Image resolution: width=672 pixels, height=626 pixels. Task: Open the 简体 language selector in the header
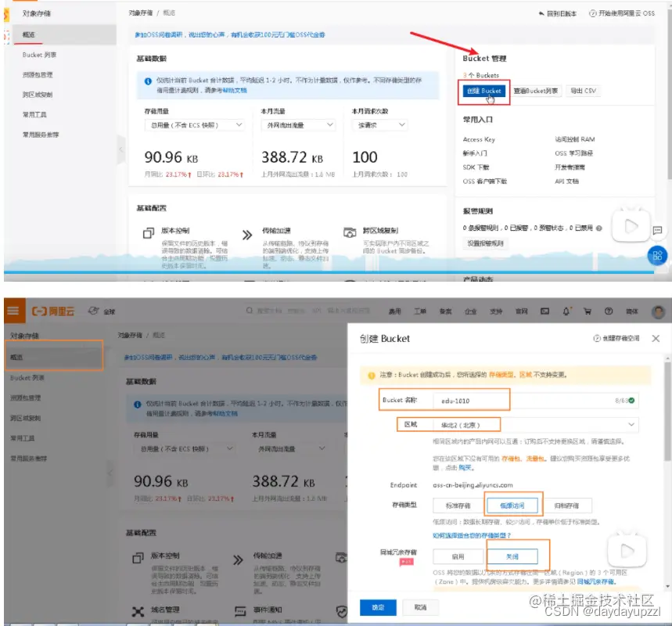[x=632, y=311]
